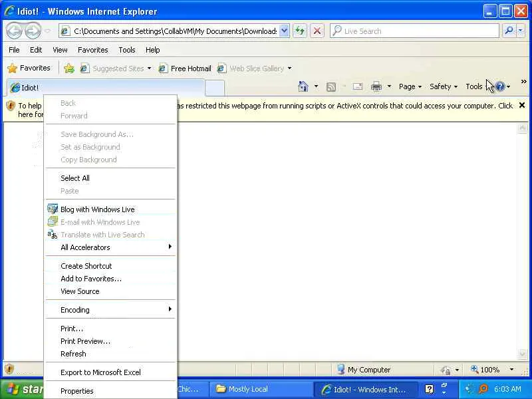
Task: Select the Idiot! browser tab
Action: click(x=106, y=88)
